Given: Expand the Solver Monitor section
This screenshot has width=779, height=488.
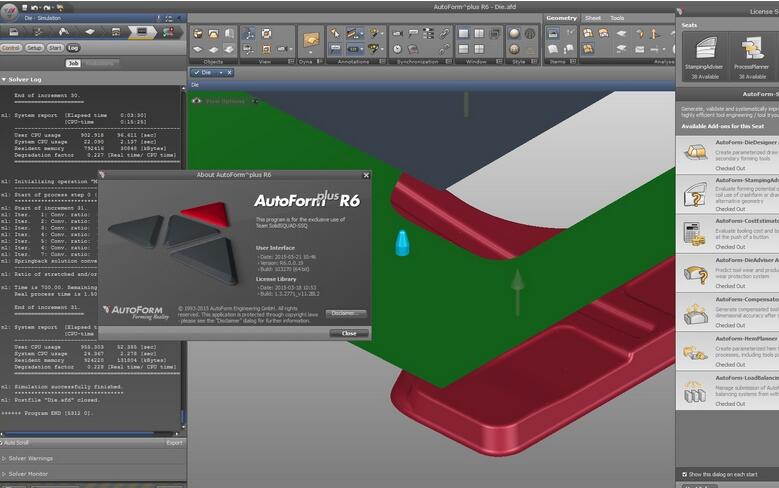Looking at the screenshot, I should (4, 474).
